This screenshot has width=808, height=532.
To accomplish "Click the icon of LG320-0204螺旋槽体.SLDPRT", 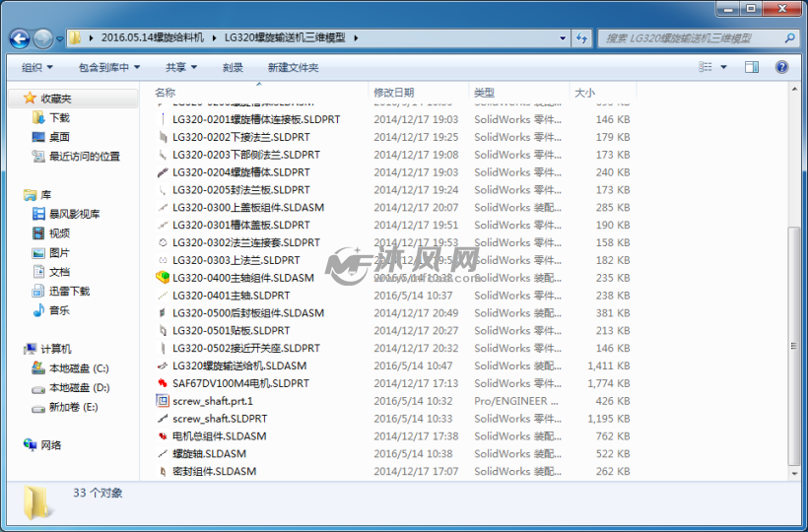I will tap(163, 172).
